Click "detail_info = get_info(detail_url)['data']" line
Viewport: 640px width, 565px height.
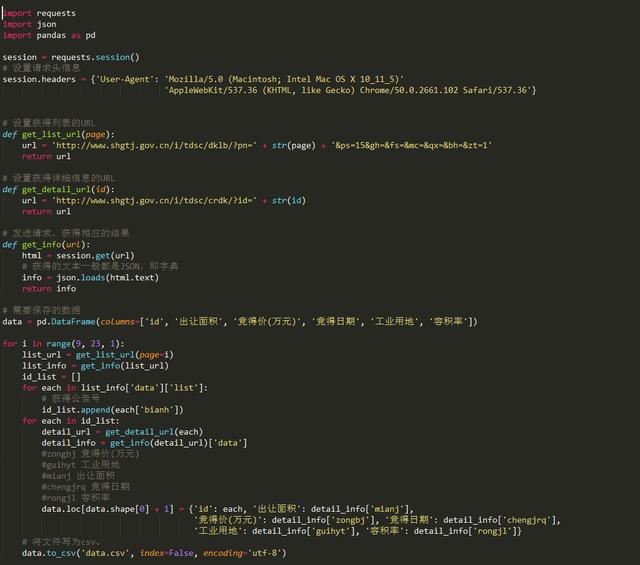[144, 443]
